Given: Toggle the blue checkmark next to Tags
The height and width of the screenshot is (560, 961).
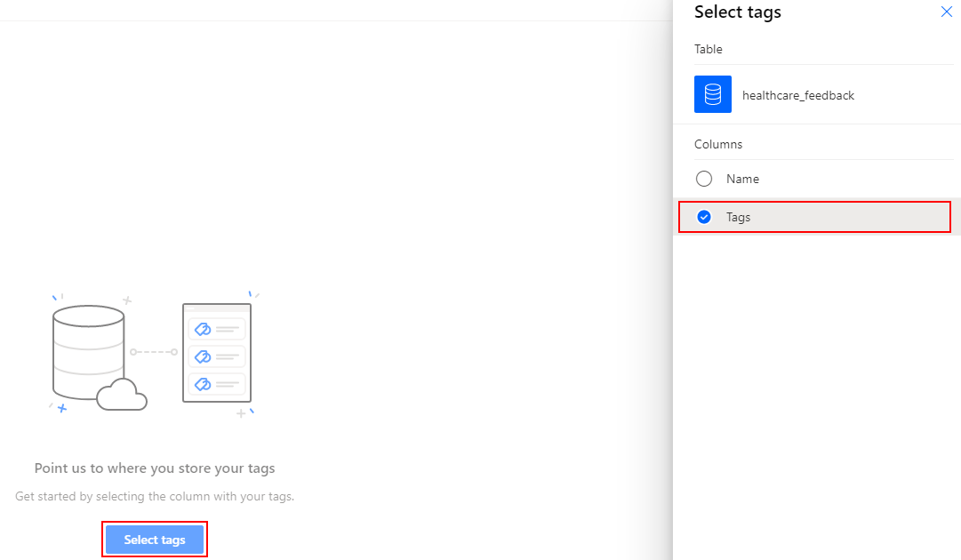Looking at the screenshot, I should coord(704,216).
